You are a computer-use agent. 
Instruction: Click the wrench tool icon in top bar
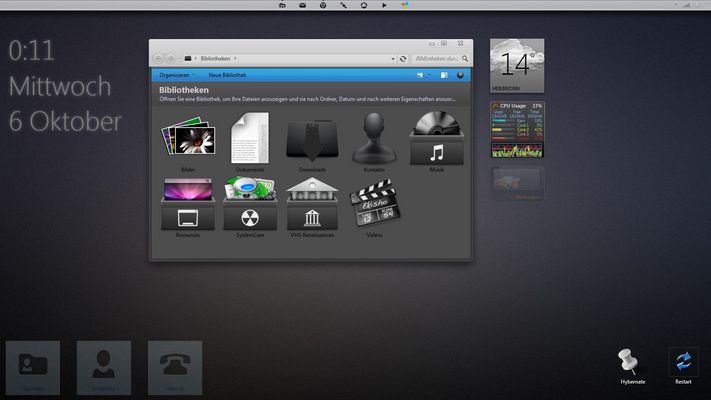[343, 5]
